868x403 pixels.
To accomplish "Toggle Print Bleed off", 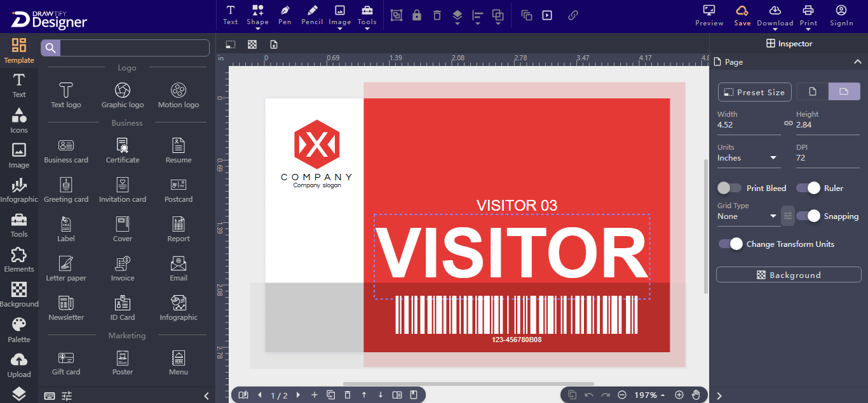I will click(x=729, y=188).
